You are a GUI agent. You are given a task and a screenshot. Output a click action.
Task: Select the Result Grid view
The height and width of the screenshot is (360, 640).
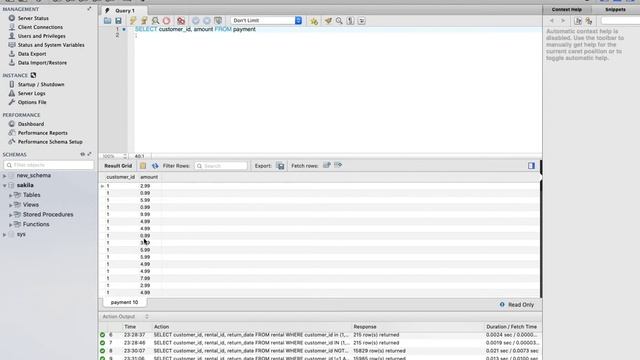pyautogui.click(x=118, y=166)
